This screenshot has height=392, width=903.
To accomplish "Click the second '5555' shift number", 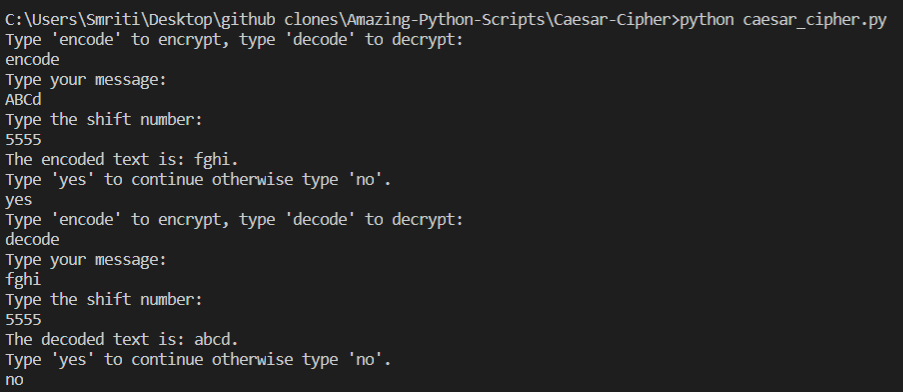I will click(x=24, y=319).
